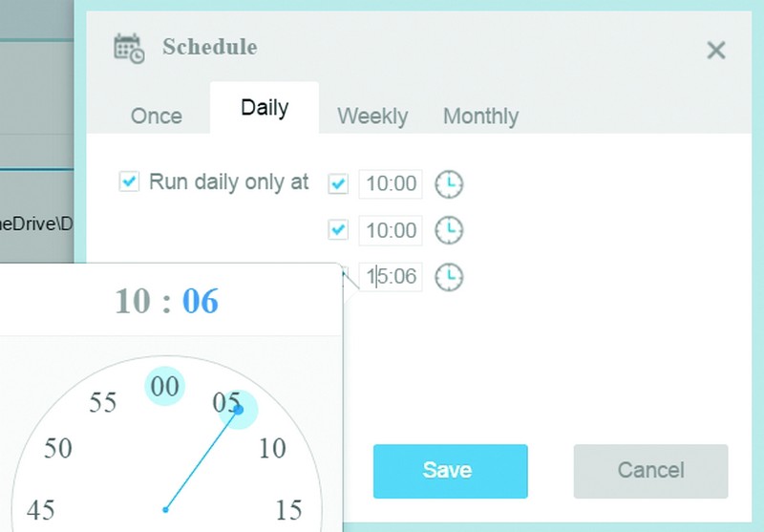Image resolution: width=764 pixels, height=532 pixels.
Task: Save the schedule settings
Action: (450, 471)
